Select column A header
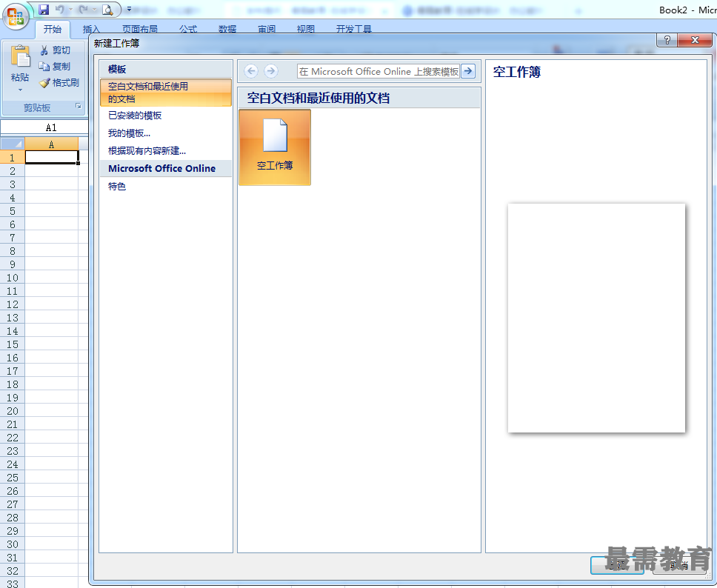Viewport: 717px width, 588px height. (x=51, y=144)
